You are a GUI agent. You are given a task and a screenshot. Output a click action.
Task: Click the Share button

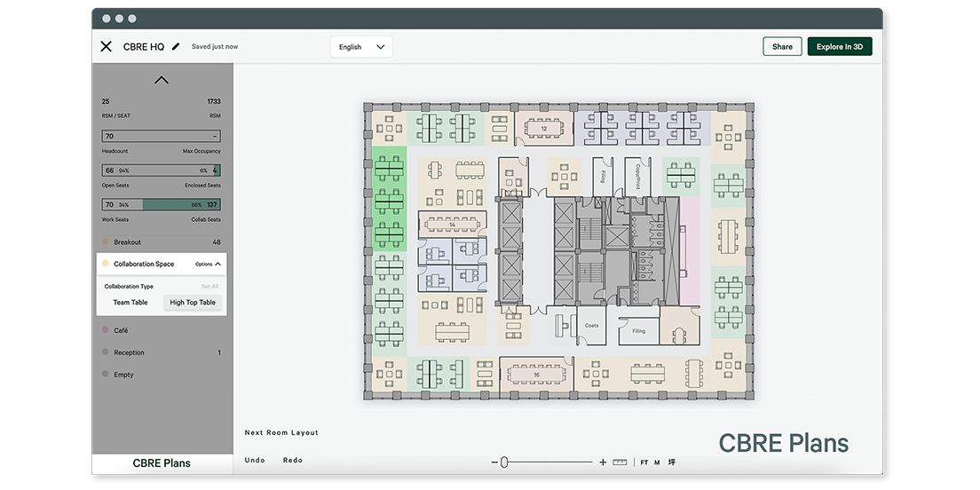click(782, 47)
